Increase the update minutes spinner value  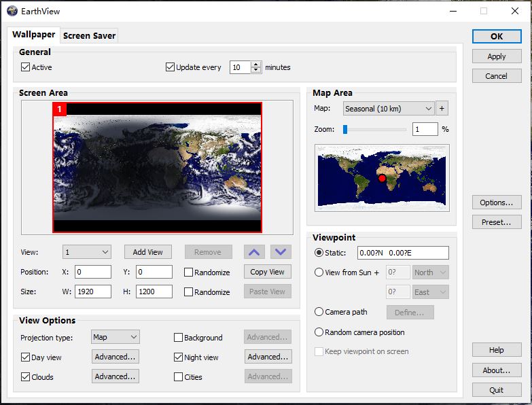pyautogui.click(x=256, y=65)
